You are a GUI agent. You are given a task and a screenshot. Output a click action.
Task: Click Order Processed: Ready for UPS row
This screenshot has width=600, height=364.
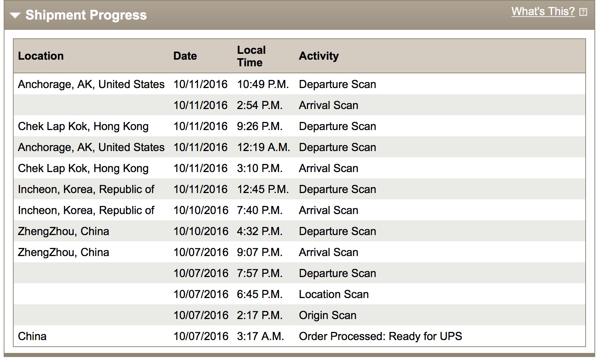pos(299,336)
